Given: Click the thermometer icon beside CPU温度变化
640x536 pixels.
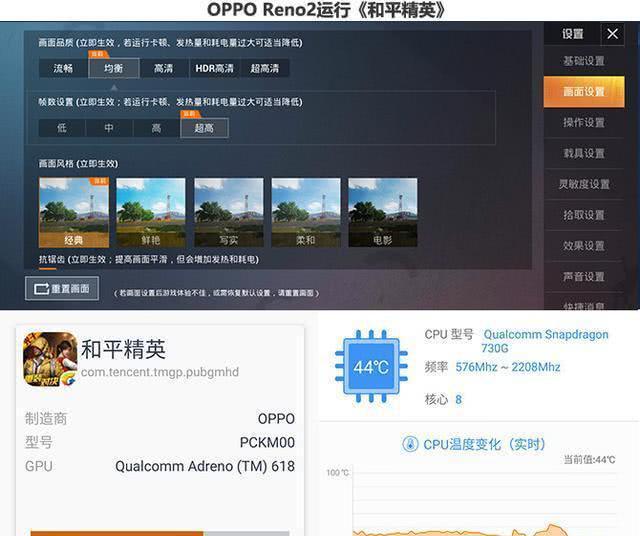Looking at the screenshot, I should [410, 444].
